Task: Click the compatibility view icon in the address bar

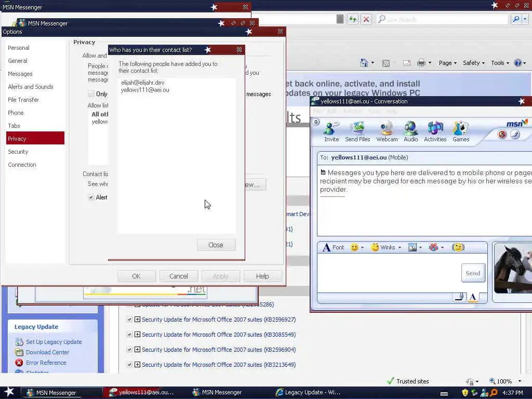Action: point(340,19)
